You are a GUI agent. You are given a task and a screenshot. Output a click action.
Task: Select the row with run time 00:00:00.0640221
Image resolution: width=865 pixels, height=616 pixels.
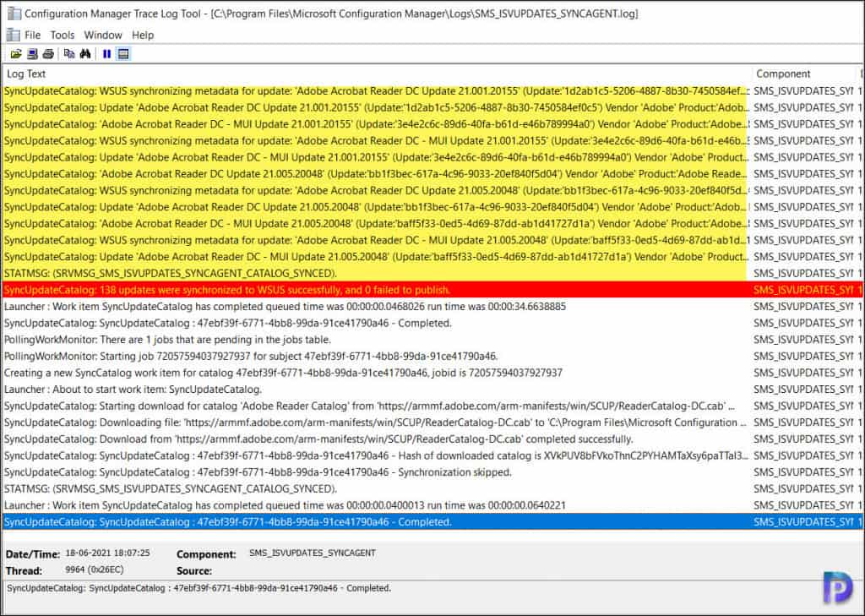[432, 505]
